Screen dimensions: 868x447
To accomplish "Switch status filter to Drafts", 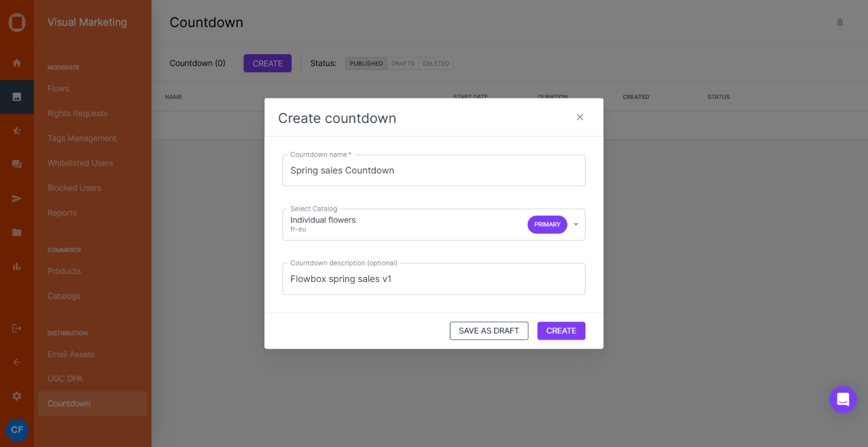I will coord(403,63).
